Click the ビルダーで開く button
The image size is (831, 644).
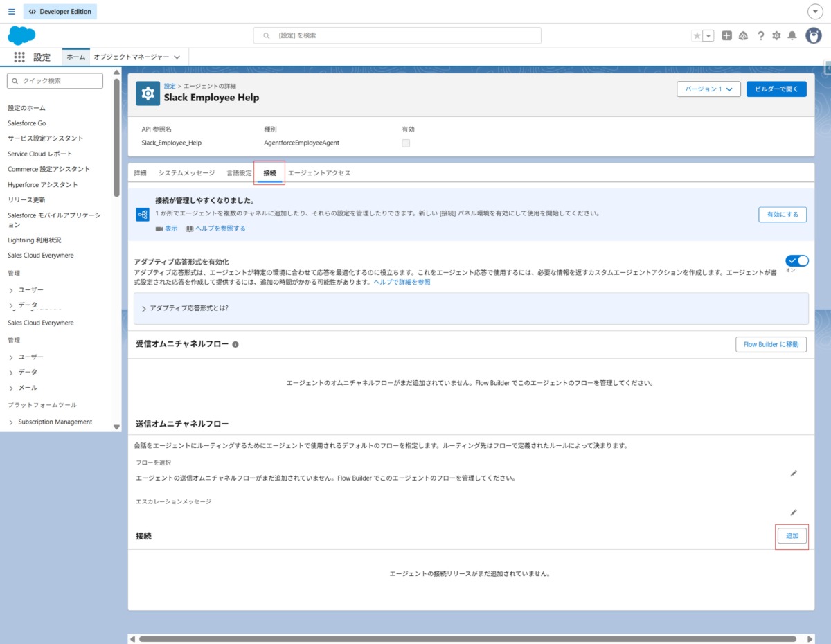coord(776,89)
